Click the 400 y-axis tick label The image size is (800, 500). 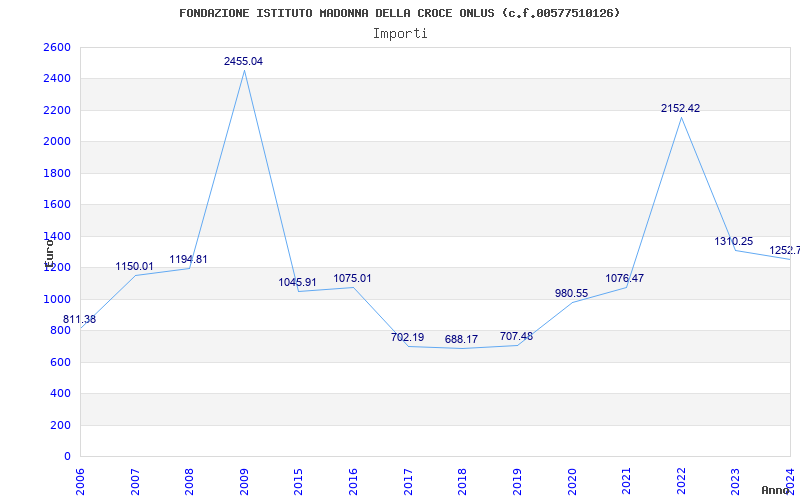point(60,394)
